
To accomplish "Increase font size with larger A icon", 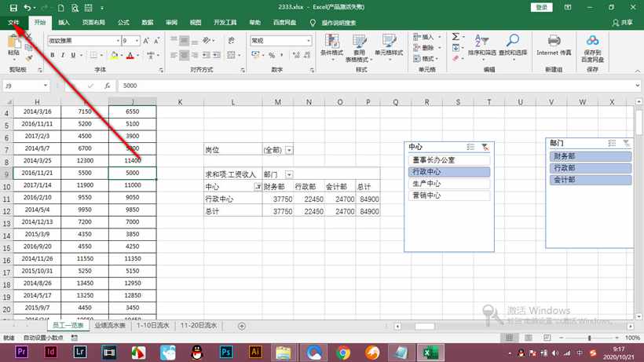I will (146, 41).
